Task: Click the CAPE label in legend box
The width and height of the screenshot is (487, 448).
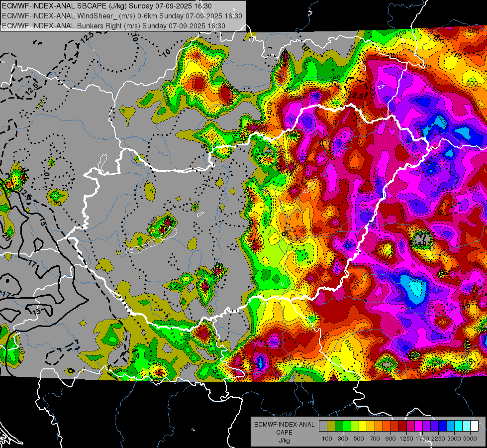Action: point(284,432)
